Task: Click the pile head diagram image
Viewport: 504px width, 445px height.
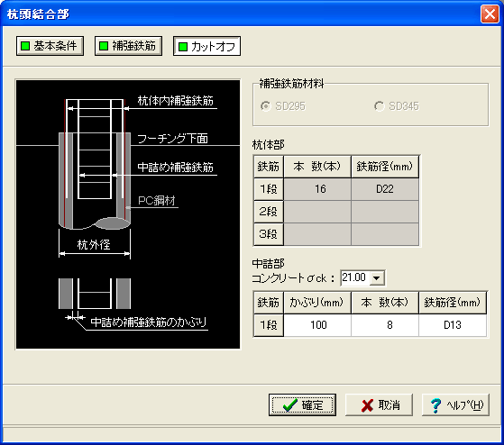Action: 128,214
